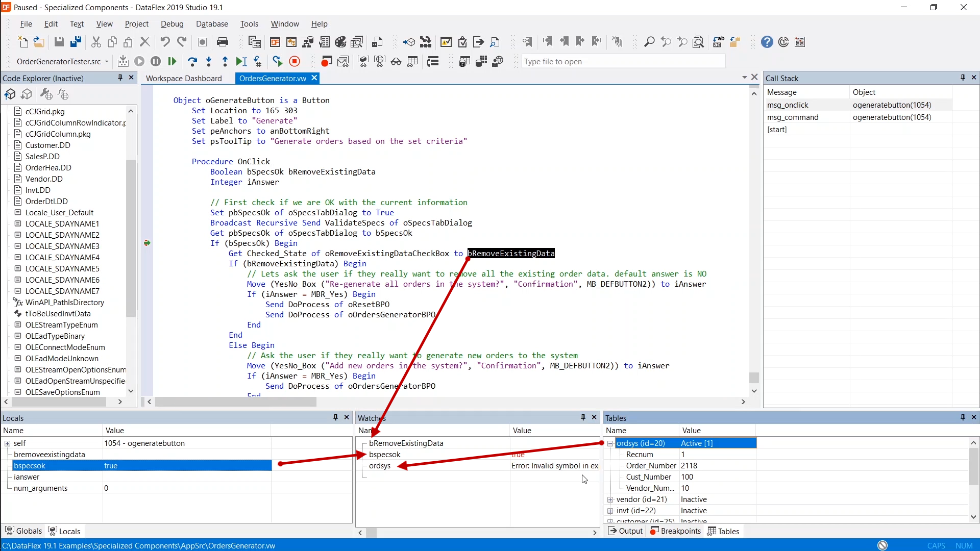Screen dimensions: 980x551
Task: Click the Run to Cursor icon
Action: pos(241,62)
